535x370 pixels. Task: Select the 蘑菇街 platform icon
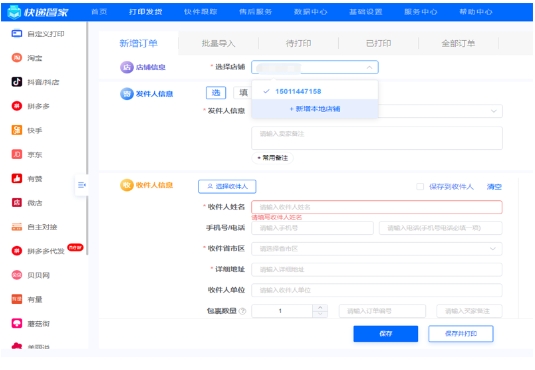coord(17,323)
